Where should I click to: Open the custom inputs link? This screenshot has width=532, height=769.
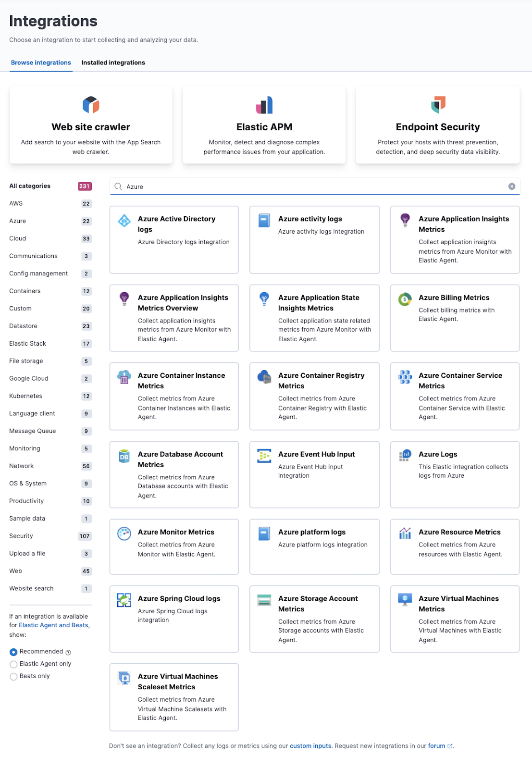pyautogui.click(x=310, y=746)
